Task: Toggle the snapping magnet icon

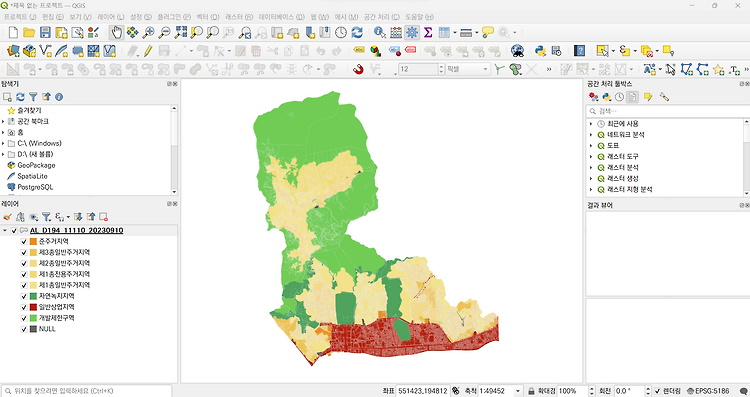Action: click(358, 69)
